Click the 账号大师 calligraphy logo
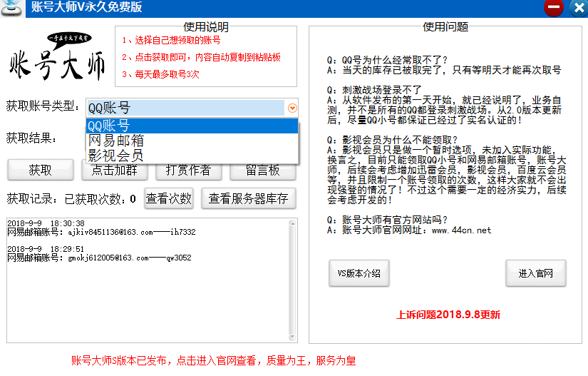The width and height of the screenshot is (588, 376). pyautogui.click(x=58, y=56)
